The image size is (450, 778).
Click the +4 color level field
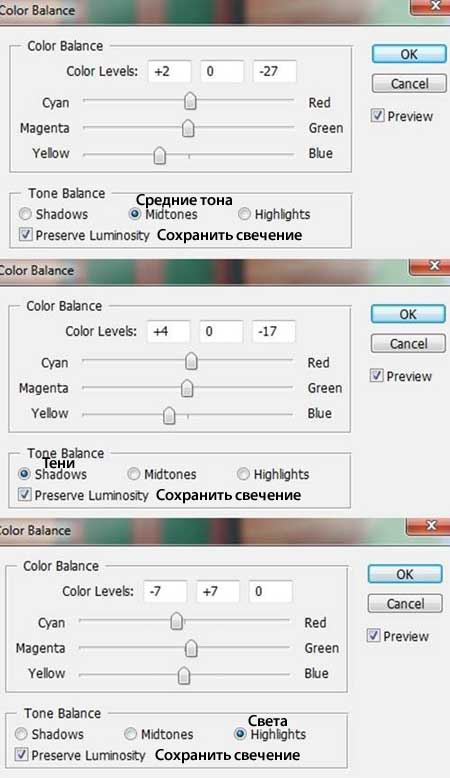click(x=169, y=331)
